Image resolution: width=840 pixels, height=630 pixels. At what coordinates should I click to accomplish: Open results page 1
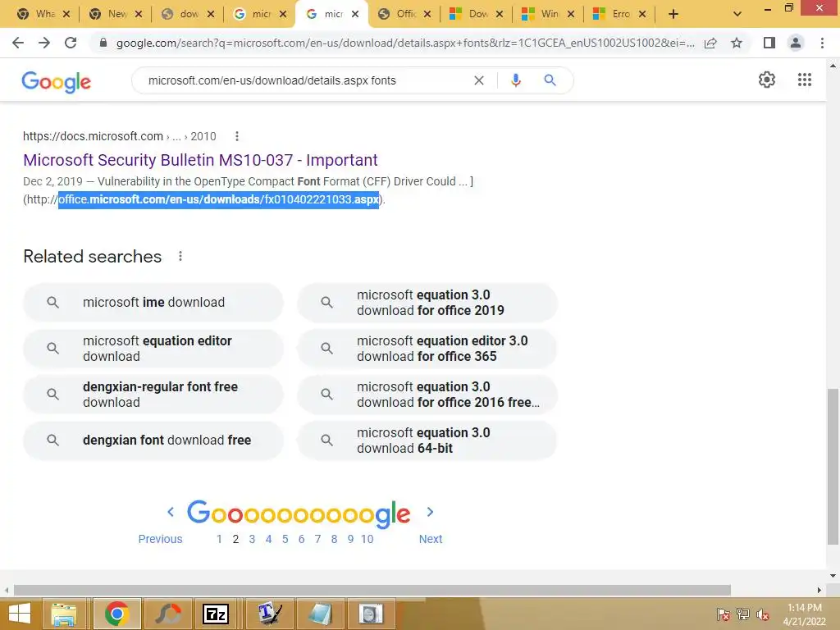click(x=219, y=539)
